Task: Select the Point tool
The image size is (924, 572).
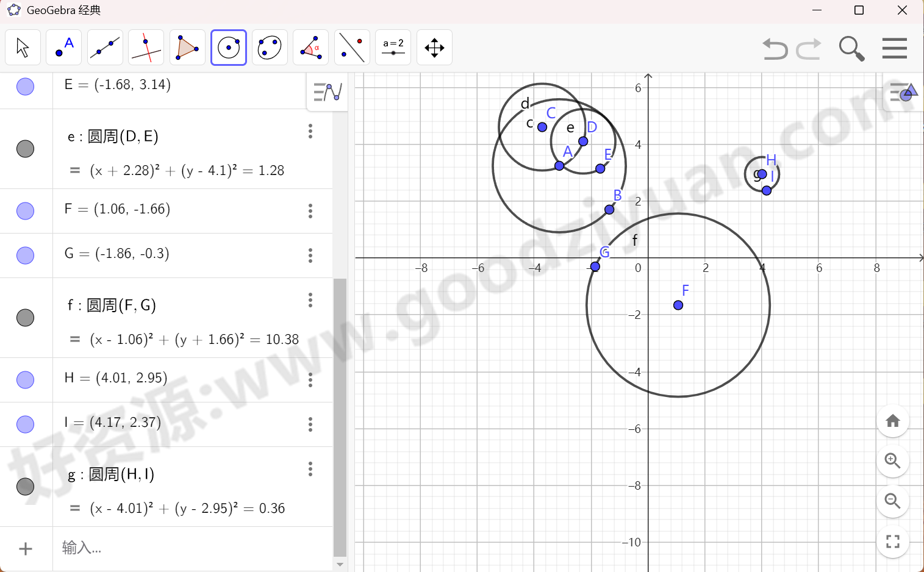Action: click(x=63, y=47)
